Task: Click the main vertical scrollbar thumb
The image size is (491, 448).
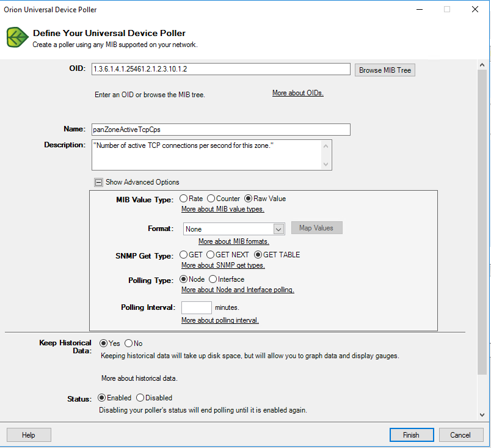Action: click(482, 222)
